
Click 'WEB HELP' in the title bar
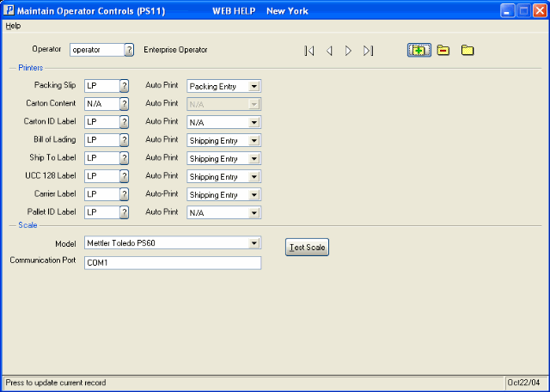[234, 11]
